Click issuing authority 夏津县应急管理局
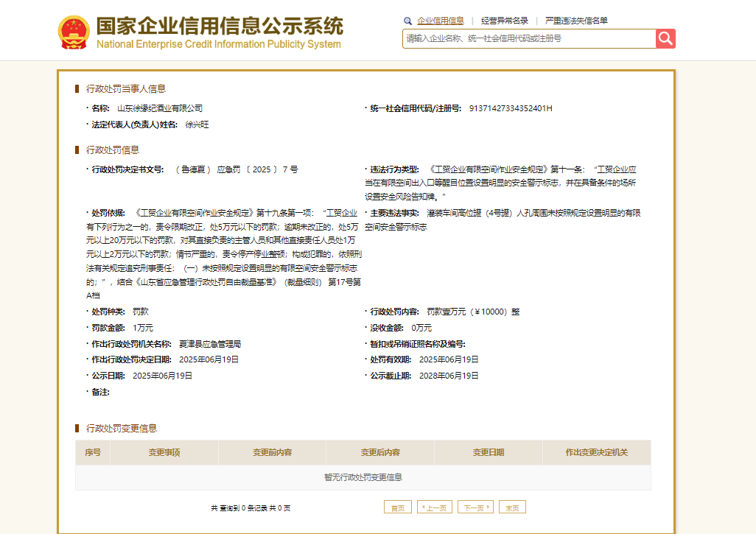 210,344
